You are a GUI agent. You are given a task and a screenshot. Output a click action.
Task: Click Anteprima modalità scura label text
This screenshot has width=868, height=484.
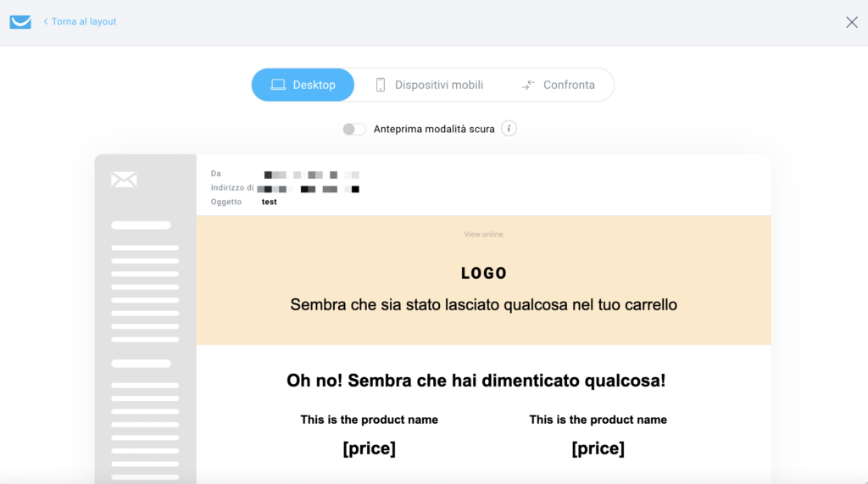point(434,129)
